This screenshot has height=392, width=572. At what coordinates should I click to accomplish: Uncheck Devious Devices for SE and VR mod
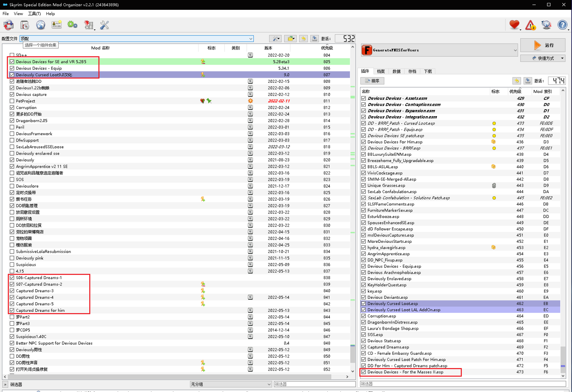[12, 62]
